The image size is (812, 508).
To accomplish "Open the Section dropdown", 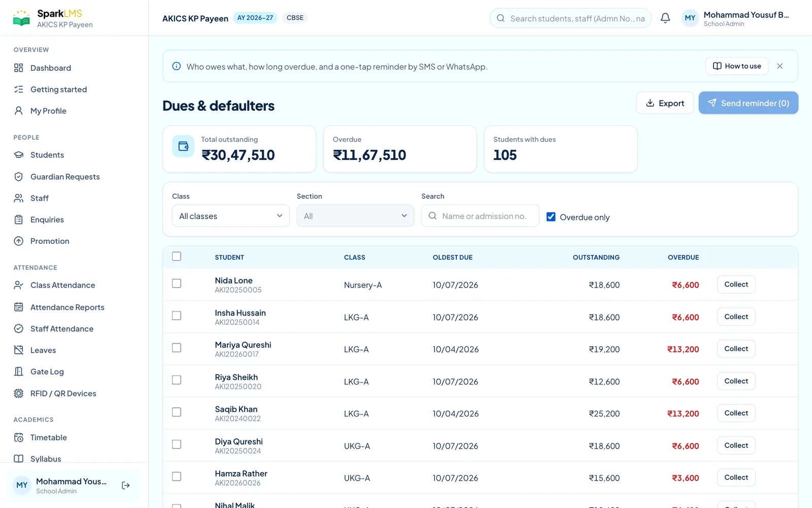I will click(x=355, y=216).
